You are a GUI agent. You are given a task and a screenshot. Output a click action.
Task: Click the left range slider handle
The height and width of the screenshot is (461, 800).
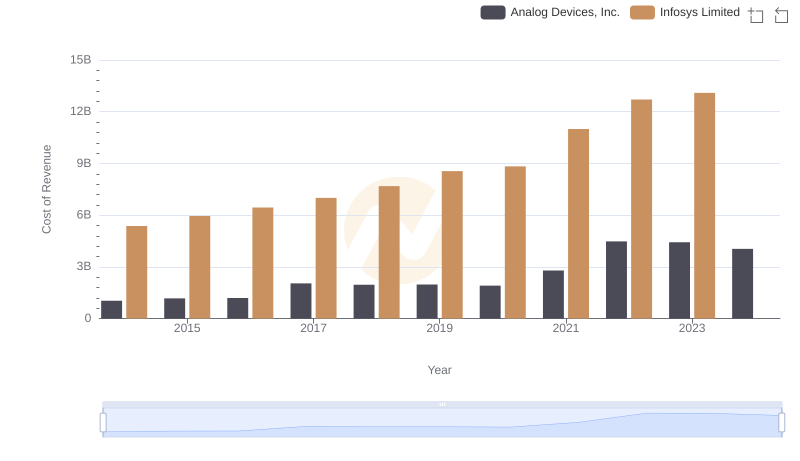pyautogui.click(x=103, y=422)
